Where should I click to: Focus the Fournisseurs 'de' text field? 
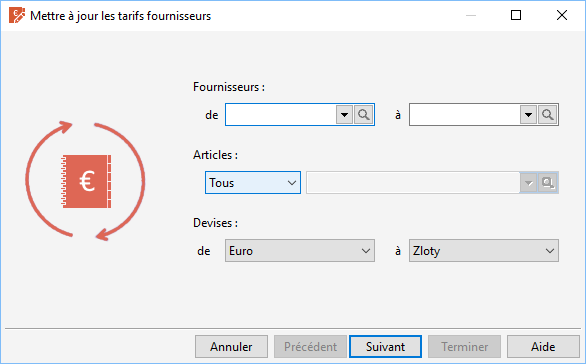281,115
